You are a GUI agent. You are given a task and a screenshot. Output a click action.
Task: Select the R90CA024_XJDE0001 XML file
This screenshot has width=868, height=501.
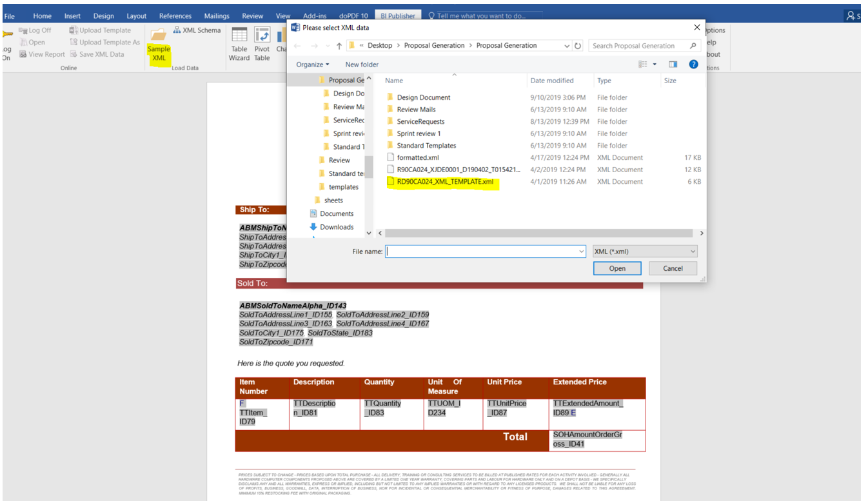[453, 170]
